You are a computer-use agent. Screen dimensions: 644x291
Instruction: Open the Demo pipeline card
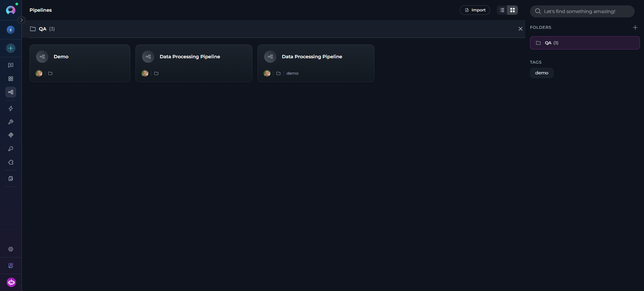point(80,63)
